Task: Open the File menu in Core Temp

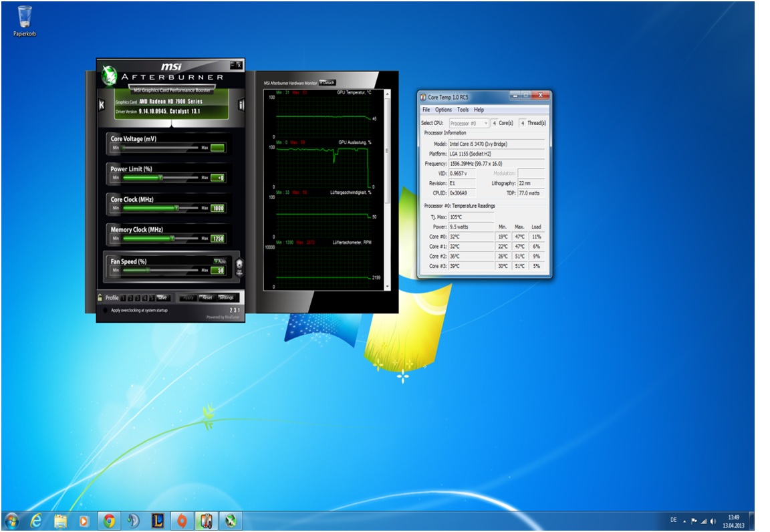Action: 426,110
